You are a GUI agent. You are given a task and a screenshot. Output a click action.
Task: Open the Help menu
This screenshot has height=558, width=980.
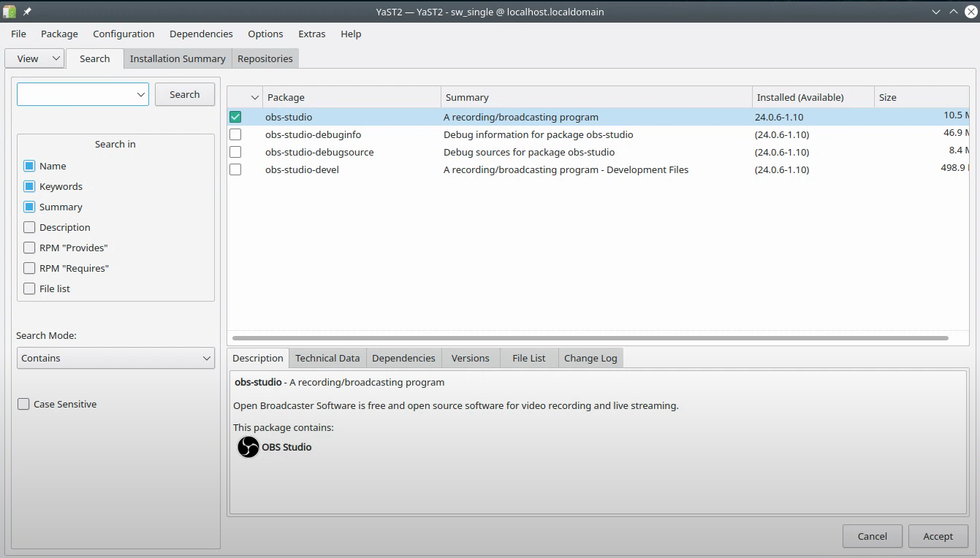[351, 34]
